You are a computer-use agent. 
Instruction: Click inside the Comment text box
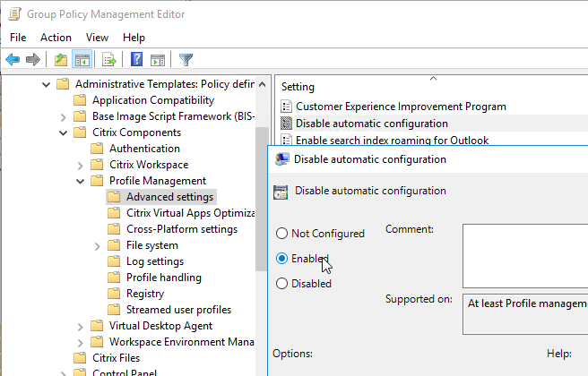[525, 256]
